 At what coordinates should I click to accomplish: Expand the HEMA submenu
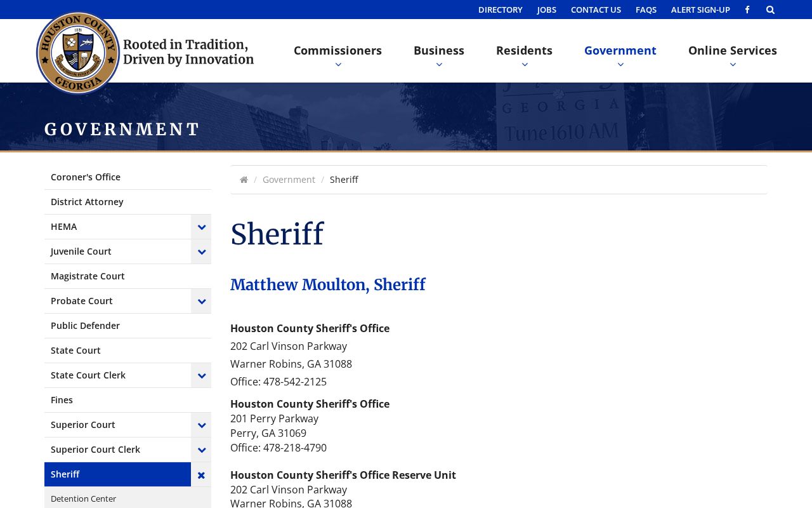tap(201, 227)
